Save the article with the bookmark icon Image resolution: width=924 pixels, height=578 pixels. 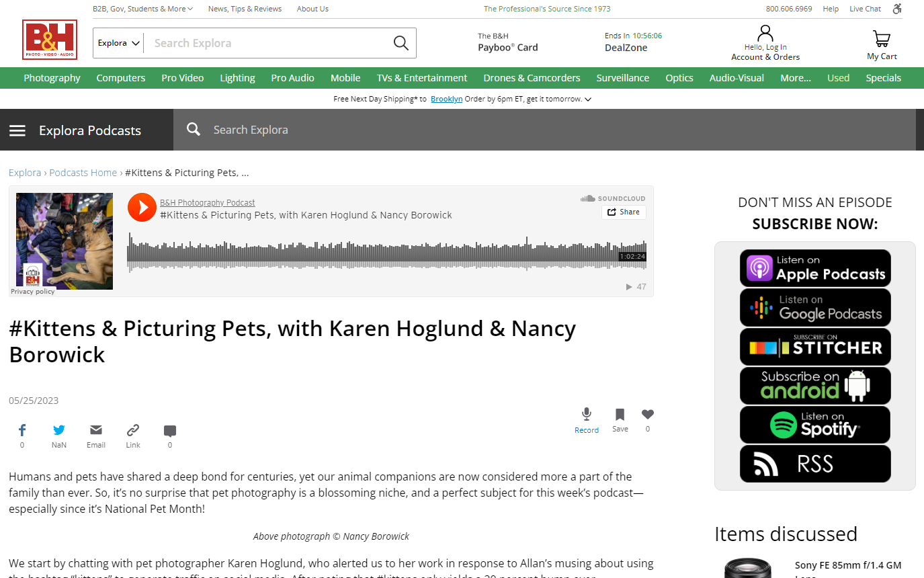click(620, 414)
